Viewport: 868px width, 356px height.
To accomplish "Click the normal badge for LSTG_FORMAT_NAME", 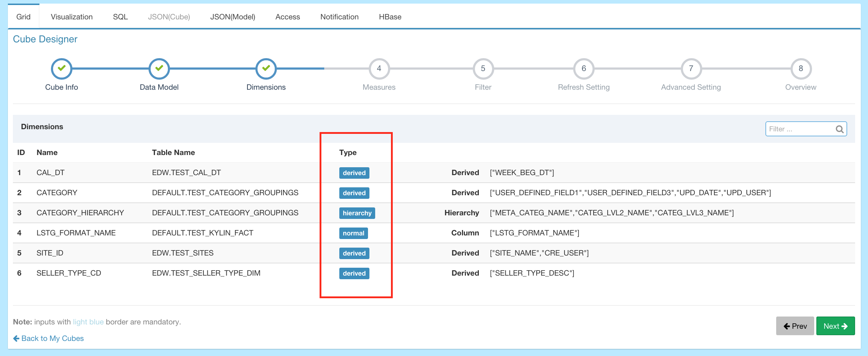I will click(x=353, y=233).
